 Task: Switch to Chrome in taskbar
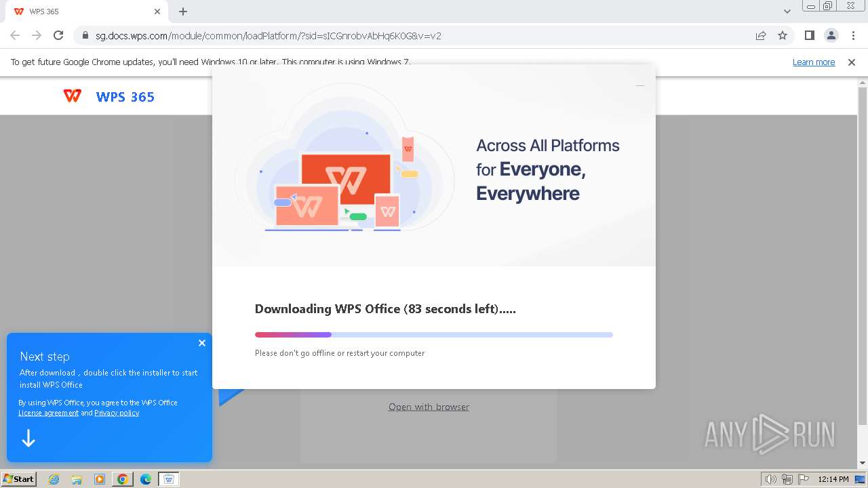(122, 479)
